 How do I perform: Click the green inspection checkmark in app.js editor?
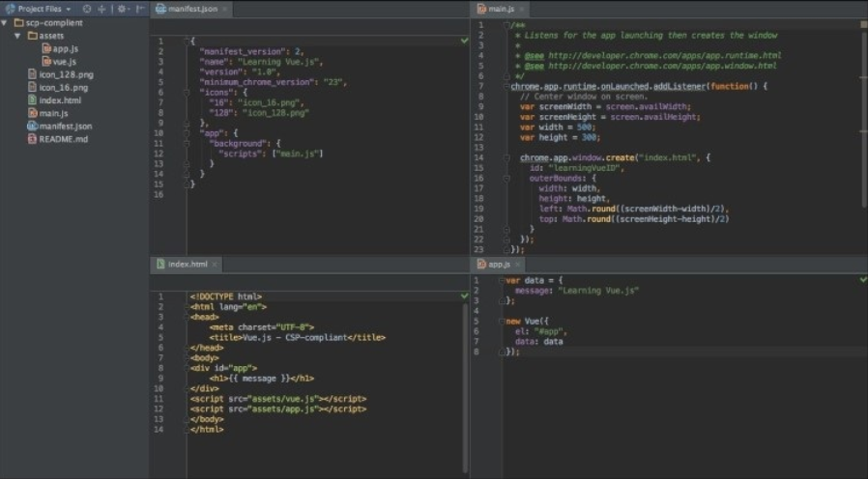862,279
